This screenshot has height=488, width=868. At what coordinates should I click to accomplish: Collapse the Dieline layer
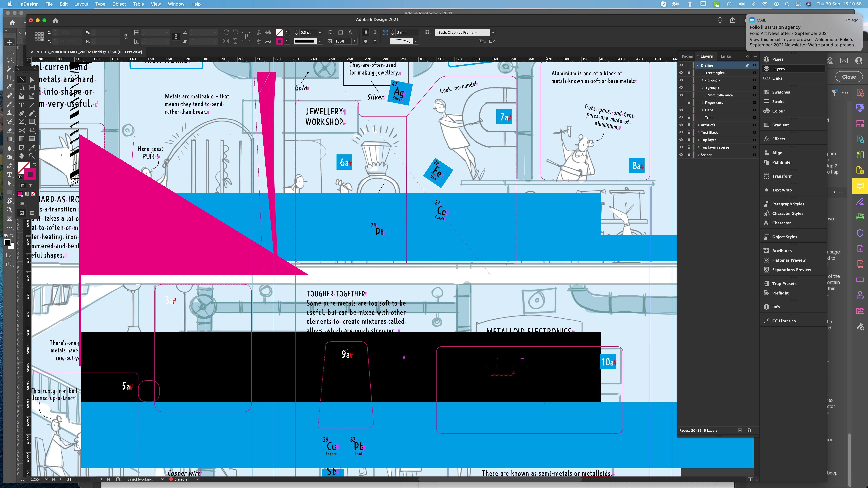pyautogui.click(x=698, y=65)
